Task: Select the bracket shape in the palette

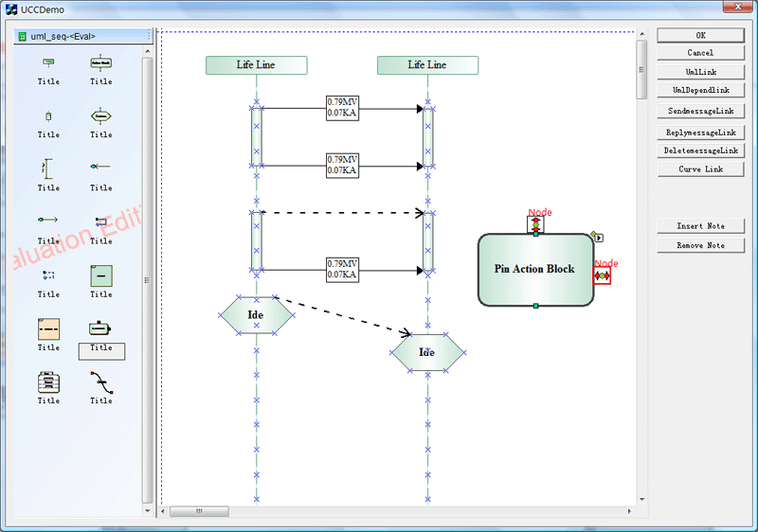Action: coord(47,168)
